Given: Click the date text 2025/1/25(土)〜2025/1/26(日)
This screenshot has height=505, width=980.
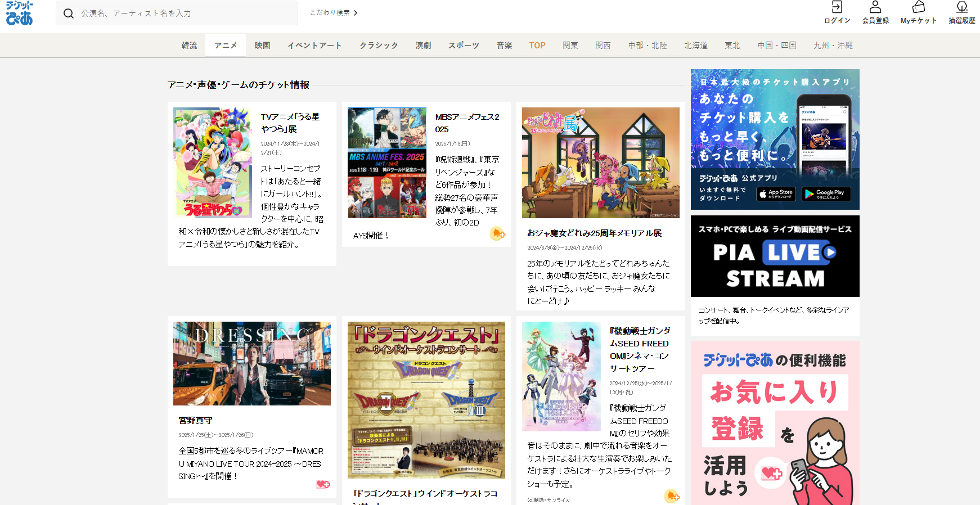Looking at the screenshot, I should point(216,435).
